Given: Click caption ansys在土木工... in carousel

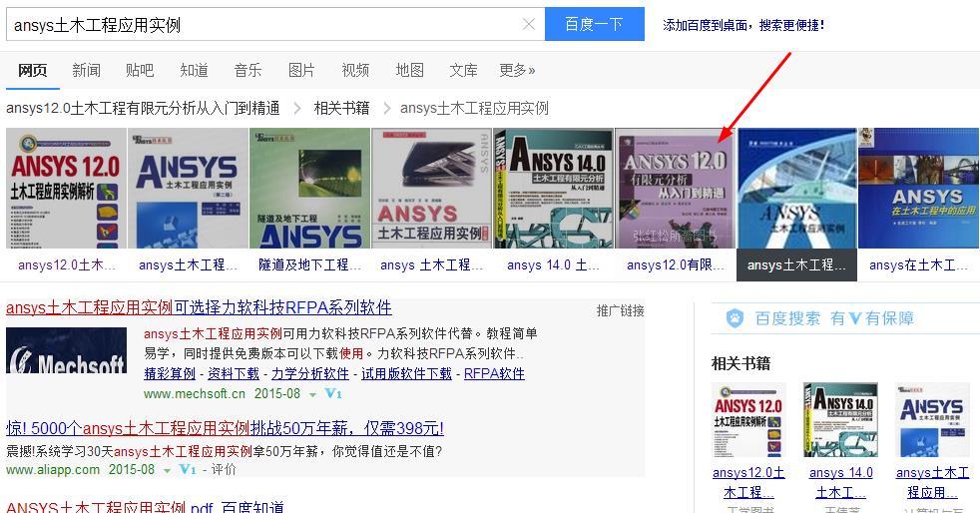Looking at the screenshot, I should point(918,264).
